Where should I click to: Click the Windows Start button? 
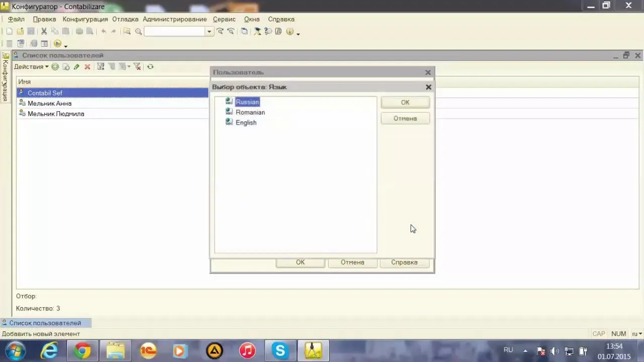(x=14, y=350)
